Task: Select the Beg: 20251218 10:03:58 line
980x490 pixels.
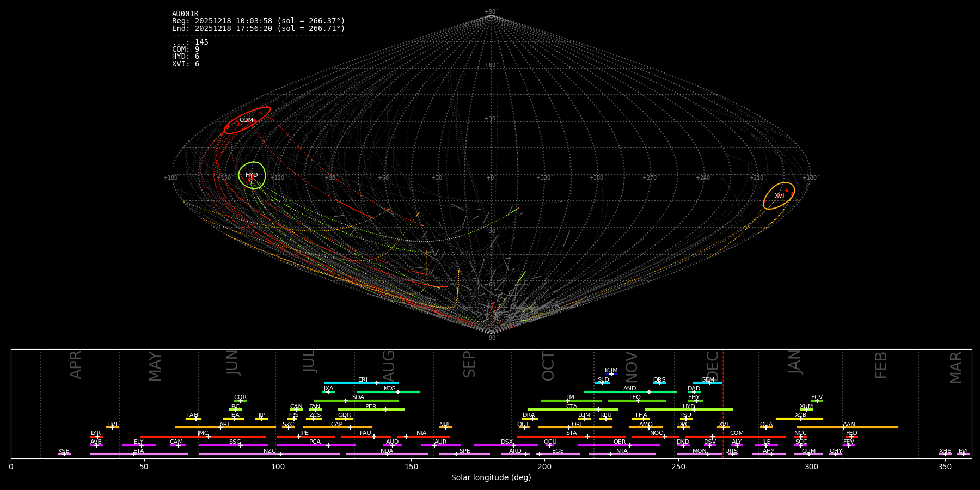Action: click(259, 21)
